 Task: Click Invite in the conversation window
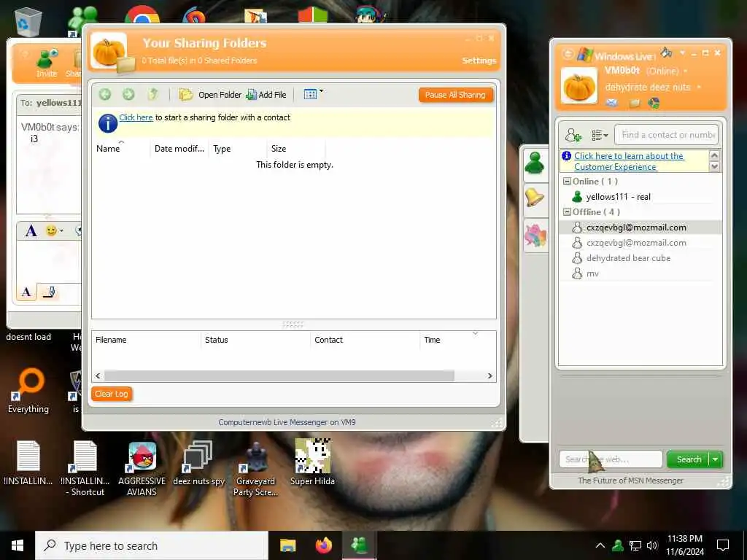[47, 64]
